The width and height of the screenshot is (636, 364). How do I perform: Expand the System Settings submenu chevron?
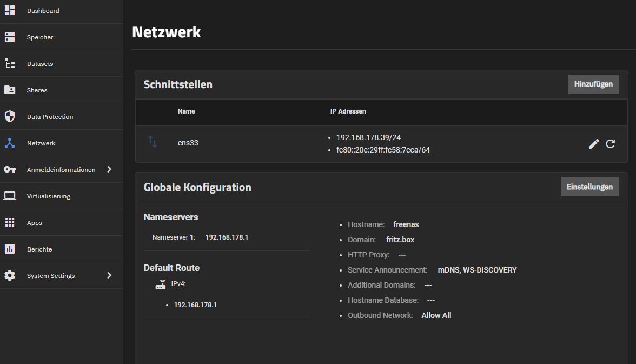[x=109, y=275]
